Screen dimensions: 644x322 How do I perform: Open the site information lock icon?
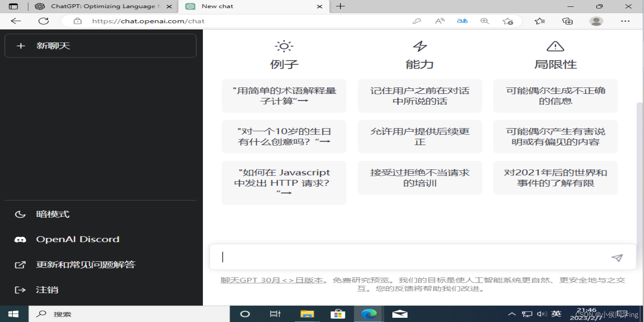pos(77,21)
